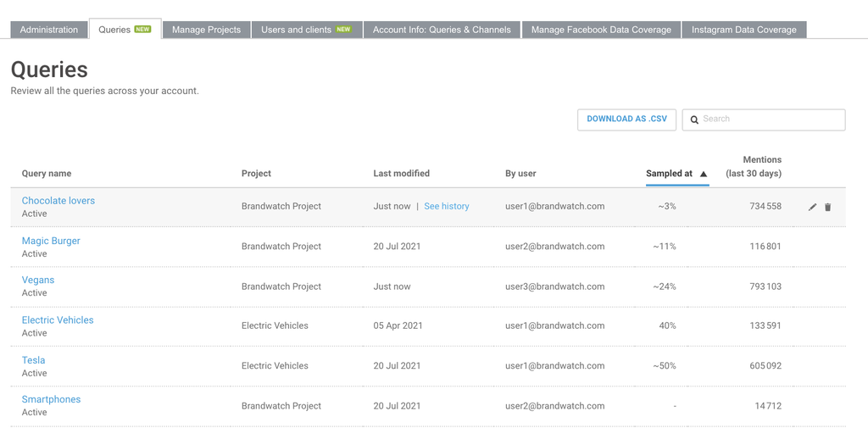The height and width of the screenshot is (428, 868).
Task: Open the Tesla query
Action: click(x=34, y=360)
